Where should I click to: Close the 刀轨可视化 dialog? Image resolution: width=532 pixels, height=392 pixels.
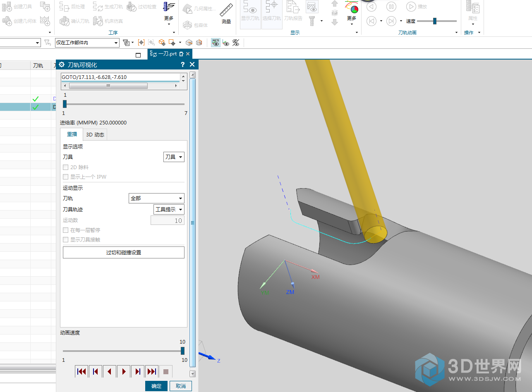click(x=192, y=65)
